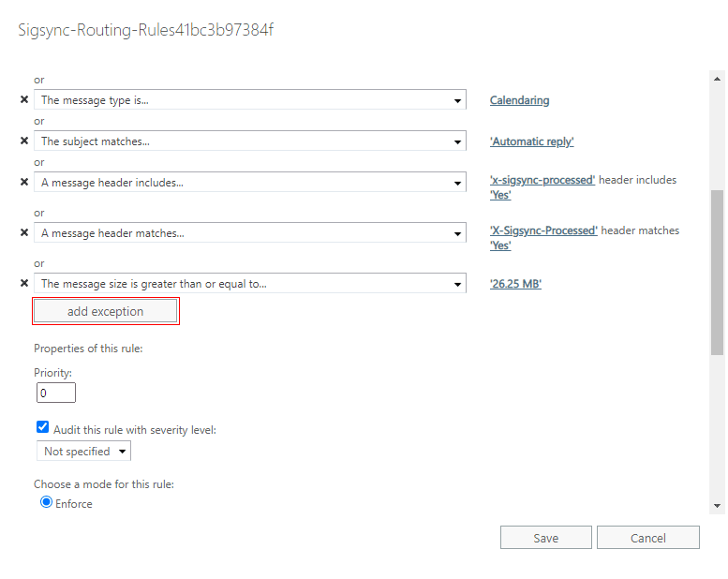Click the add exception button
Screen dimensions: 728x579
105,311
